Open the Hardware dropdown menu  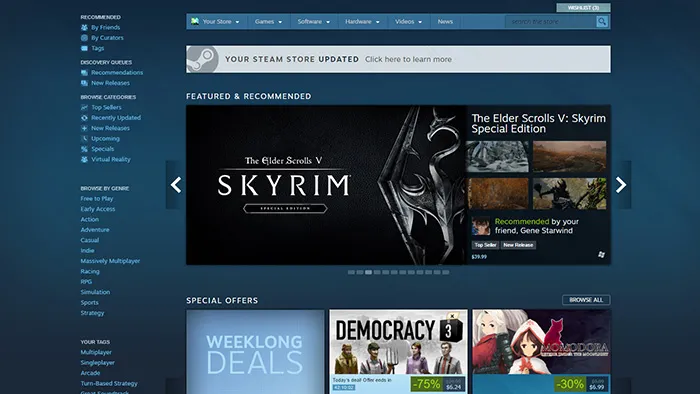362,21
